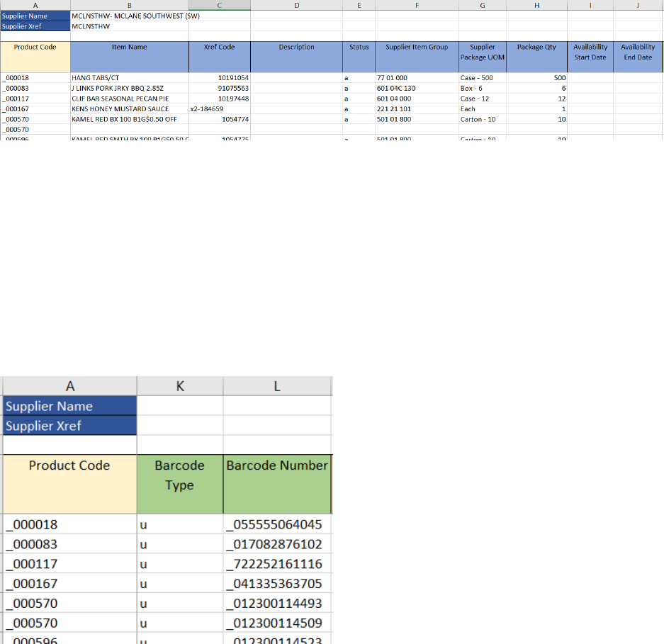This screenshot has height=644, width=664.
Task: Select barcode _722252161116 cell
Action: 277,563
